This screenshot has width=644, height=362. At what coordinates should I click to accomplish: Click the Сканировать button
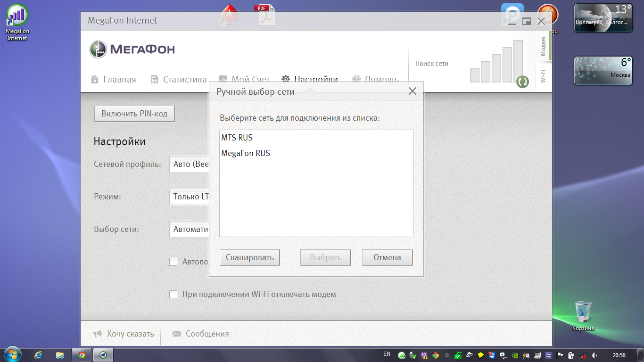250,257
